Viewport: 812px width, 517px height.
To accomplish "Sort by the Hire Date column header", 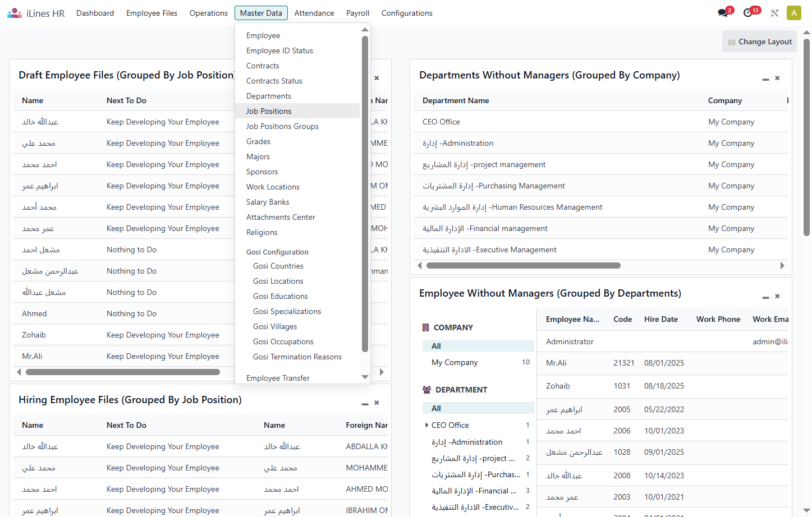I will click(x=660, y=319).
